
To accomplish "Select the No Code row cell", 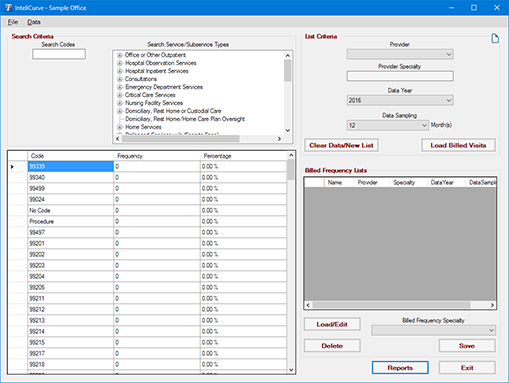I will [70, 210].
